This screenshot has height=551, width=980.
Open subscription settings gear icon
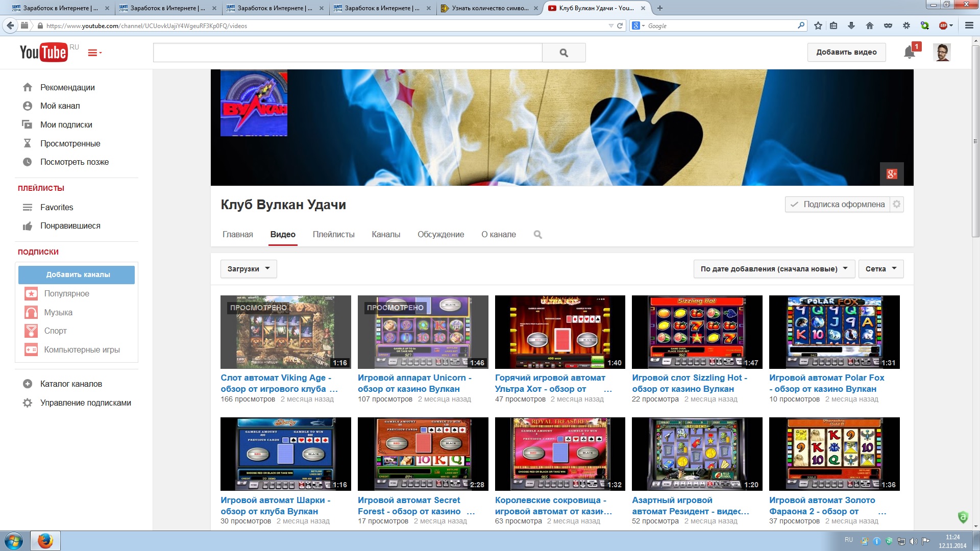coord(896,204)
